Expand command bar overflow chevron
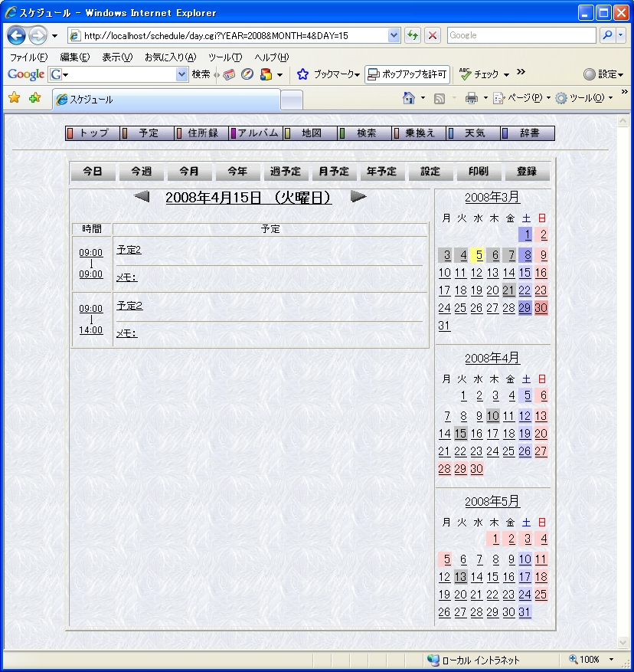Image resolution: width=634 pixels, height=672 pixels. click(624, 92)
